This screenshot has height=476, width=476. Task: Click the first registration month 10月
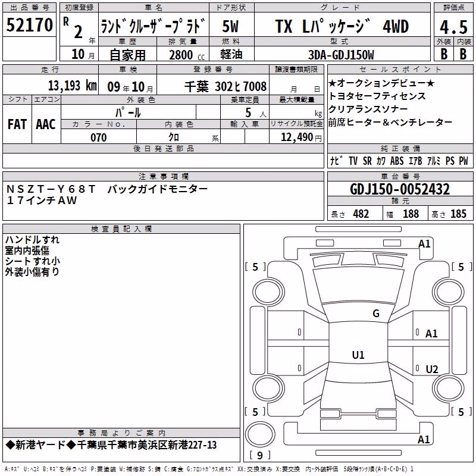(x=83, y=54)
